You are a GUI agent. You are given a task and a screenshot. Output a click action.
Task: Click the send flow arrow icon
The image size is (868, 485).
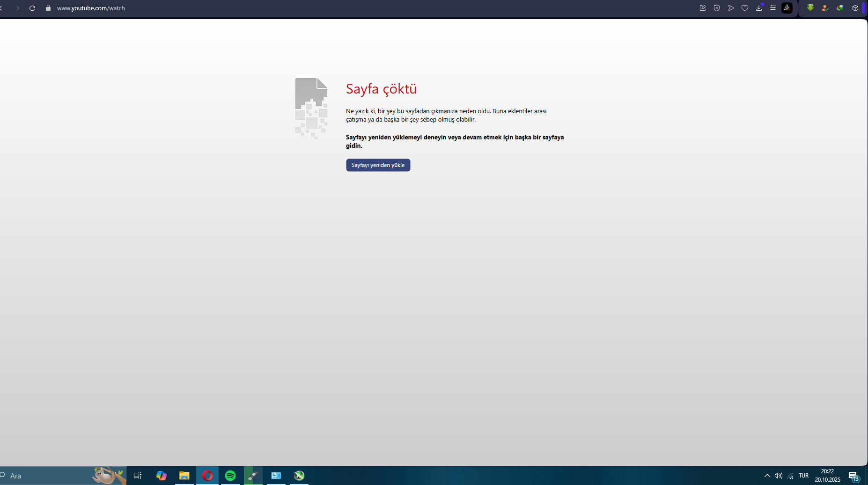(x=731, y=8)
